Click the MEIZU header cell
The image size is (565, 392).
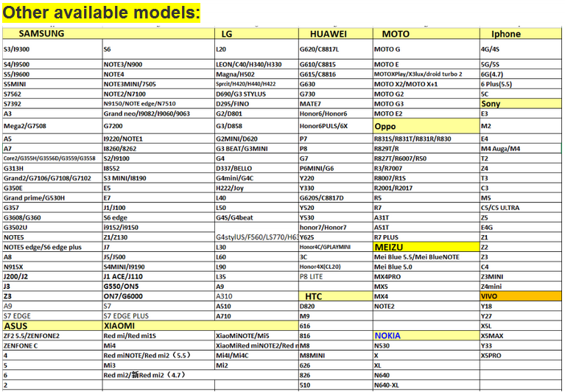pos(427,247)
